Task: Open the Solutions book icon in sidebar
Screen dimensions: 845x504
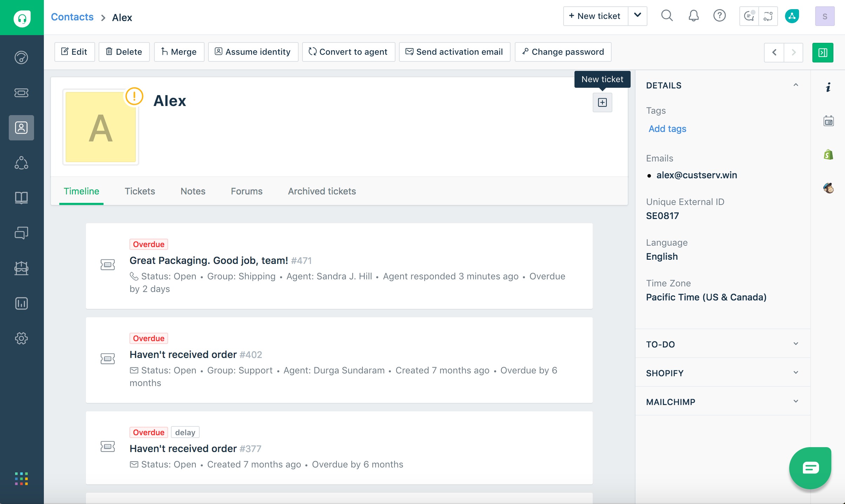Action: 21,198
